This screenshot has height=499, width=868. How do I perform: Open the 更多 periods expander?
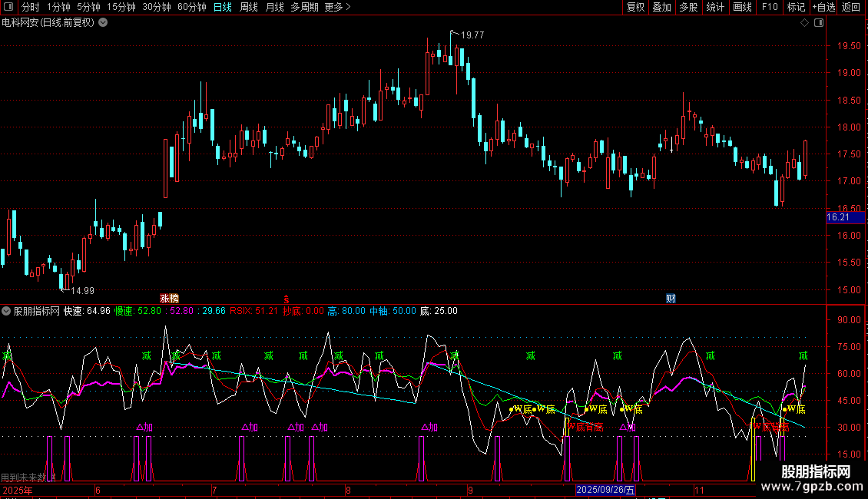pyautogui.click(x=337, y=8)
